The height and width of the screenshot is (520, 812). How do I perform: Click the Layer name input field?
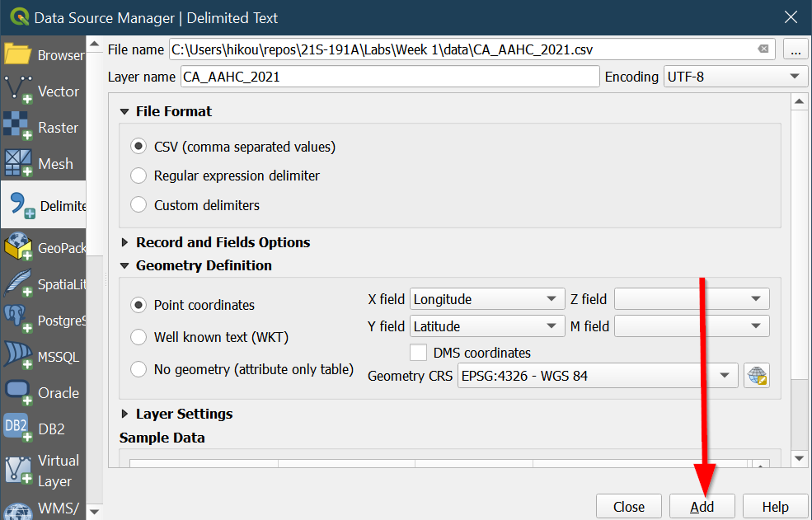pos(389,77)
